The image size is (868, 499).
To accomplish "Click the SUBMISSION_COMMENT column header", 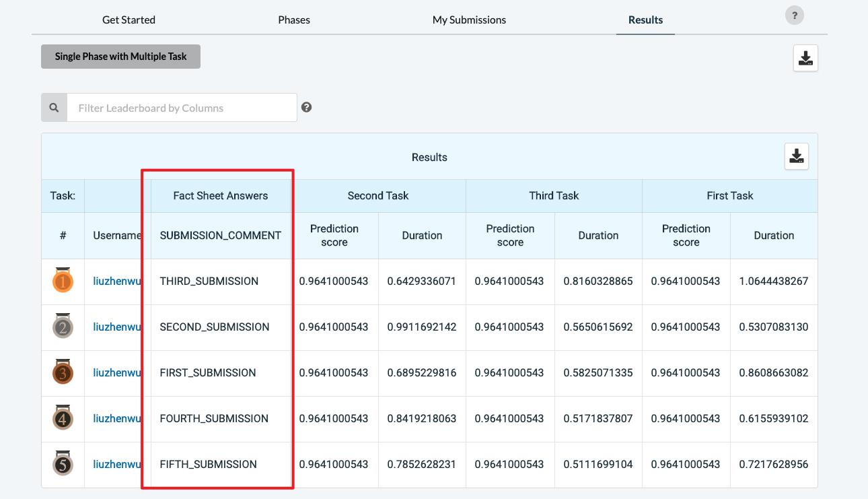I will [220, 236].
